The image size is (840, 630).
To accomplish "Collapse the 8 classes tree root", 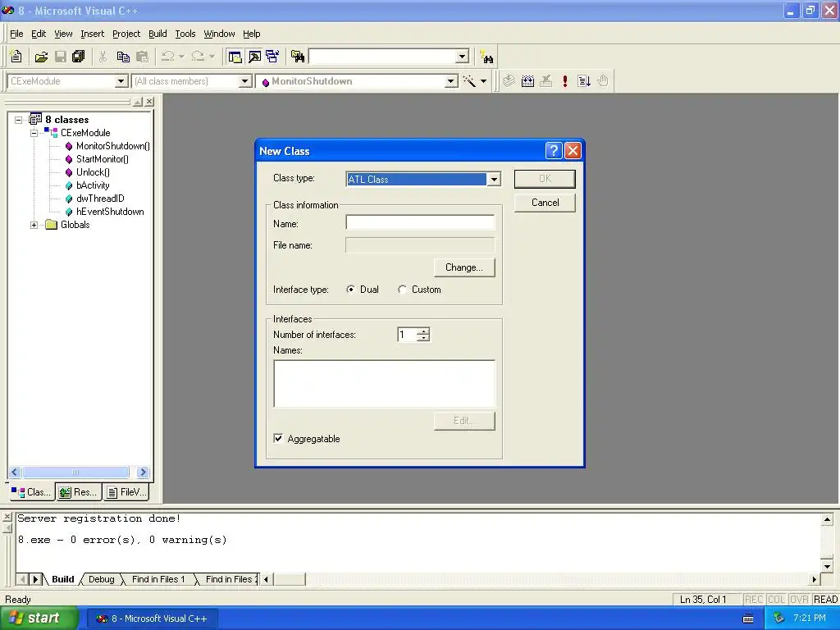I will coord(18,120).
